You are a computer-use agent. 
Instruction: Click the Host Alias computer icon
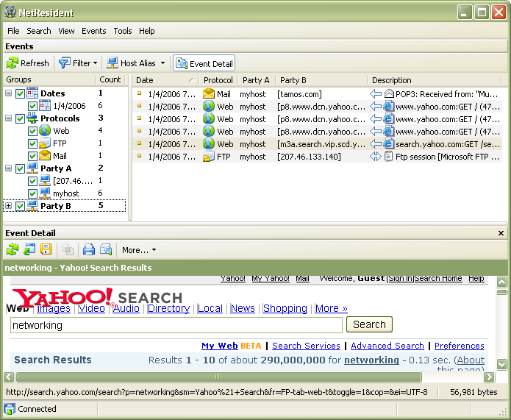pyautogui.click(x=112, y=63)
